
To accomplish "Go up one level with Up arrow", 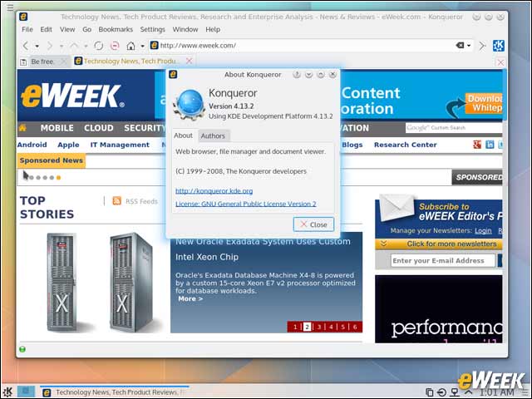I will tap(74, 46).
